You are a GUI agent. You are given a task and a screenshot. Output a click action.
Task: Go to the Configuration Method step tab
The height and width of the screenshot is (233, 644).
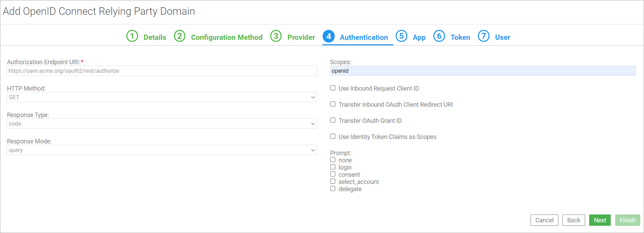[226, 37]
